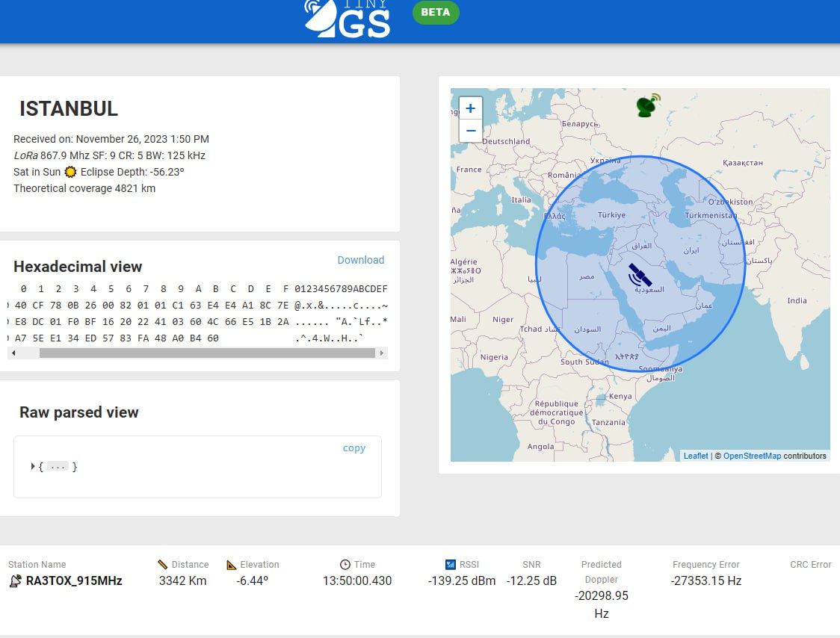Image resolution: width=840 pixels, height=638 pixels.
Task: Expand the collapsed JSON object triangle
Action: point(33,467)
